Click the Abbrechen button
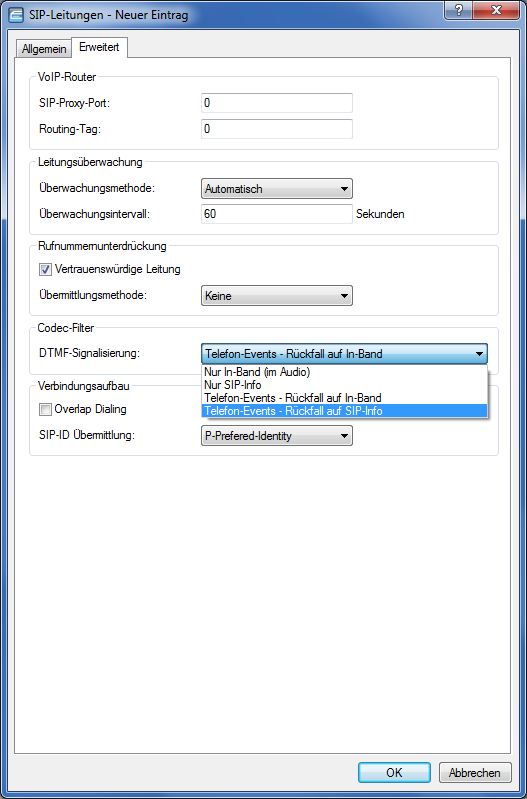Viewport: 527px width, 799px height. [475, 773]
